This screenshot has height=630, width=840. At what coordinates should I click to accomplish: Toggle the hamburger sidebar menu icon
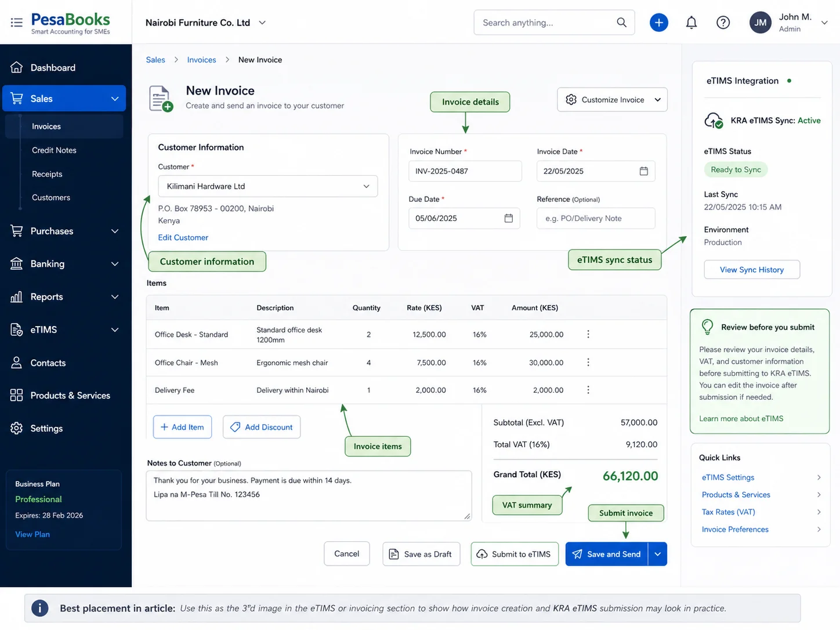[x=16, y=23]
